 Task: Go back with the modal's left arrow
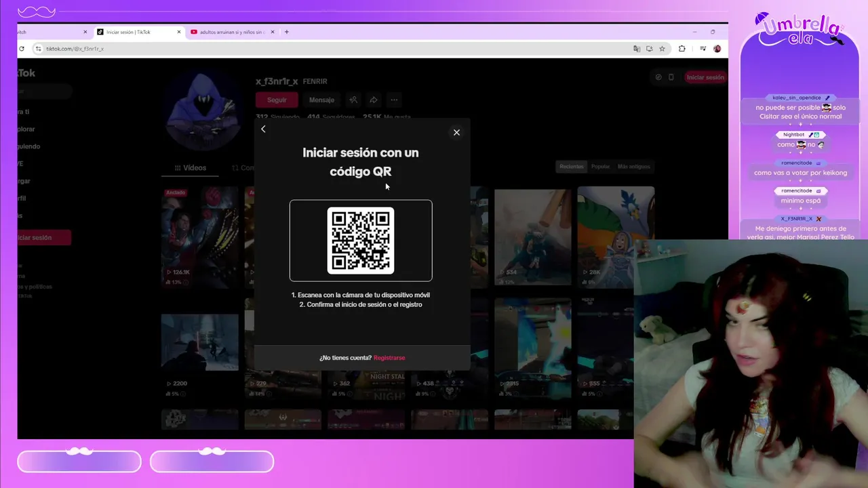click(263, 129)
